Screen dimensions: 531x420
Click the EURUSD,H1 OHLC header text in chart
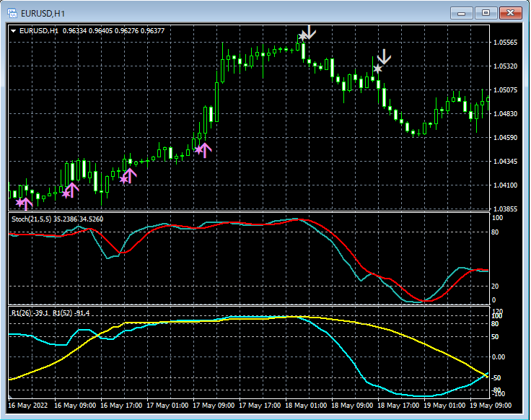coord(92,31)
